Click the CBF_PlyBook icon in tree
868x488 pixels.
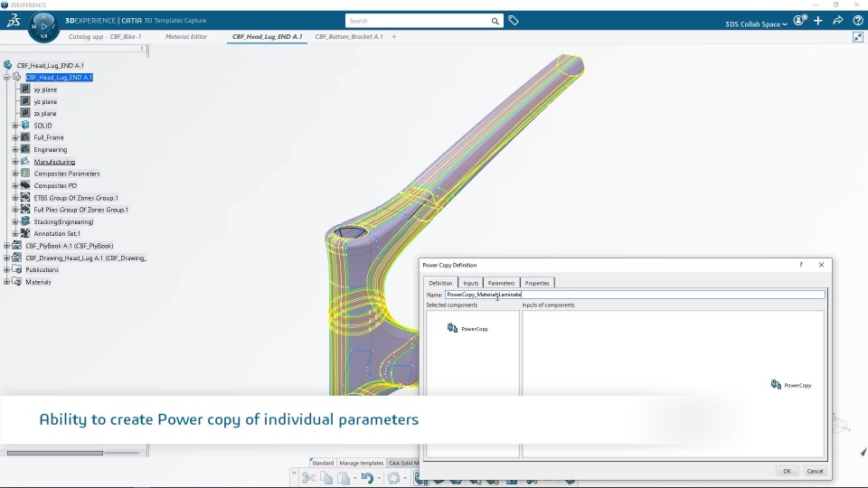coord(17,245)
